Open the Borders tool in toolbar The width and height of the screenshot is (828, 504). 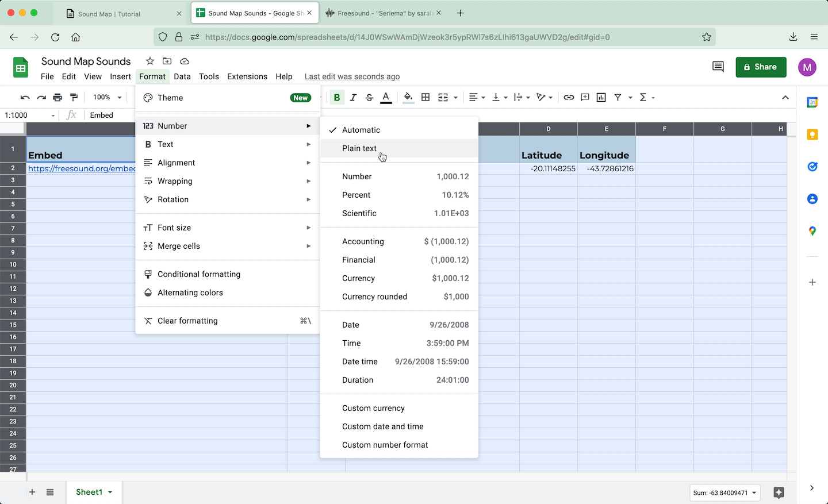pos(425,98)
